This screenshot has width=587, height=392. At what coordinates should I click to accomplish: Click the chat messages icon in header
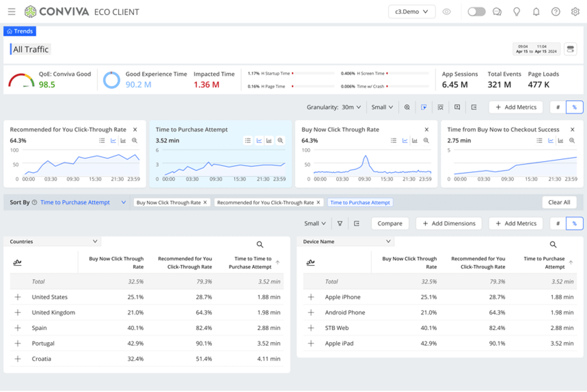[x=497, y=12]
